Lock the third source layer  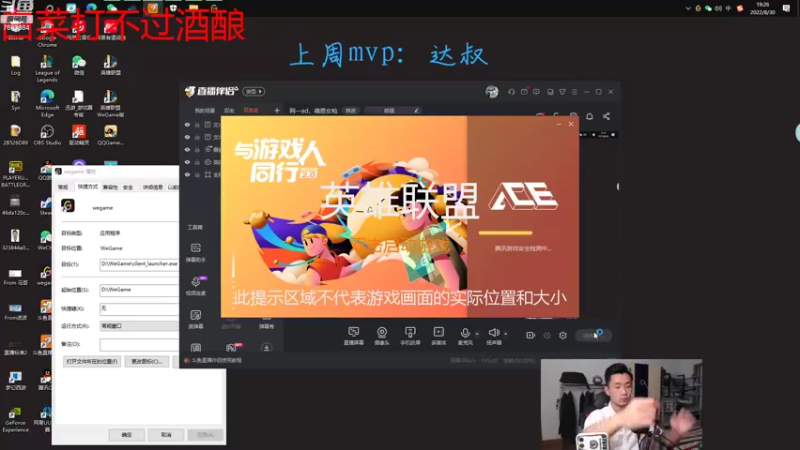(x=197, y=149)
